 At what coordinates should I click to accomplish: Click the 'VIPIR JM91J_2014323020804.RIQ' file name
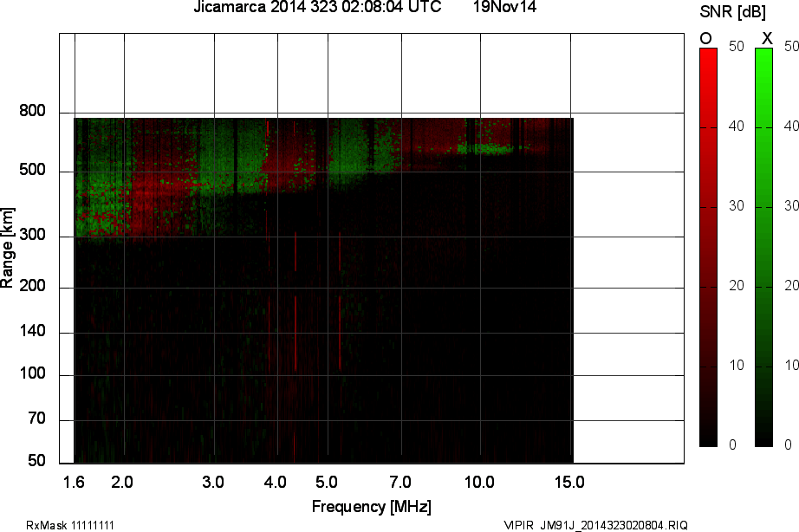(x=595, y=525)
